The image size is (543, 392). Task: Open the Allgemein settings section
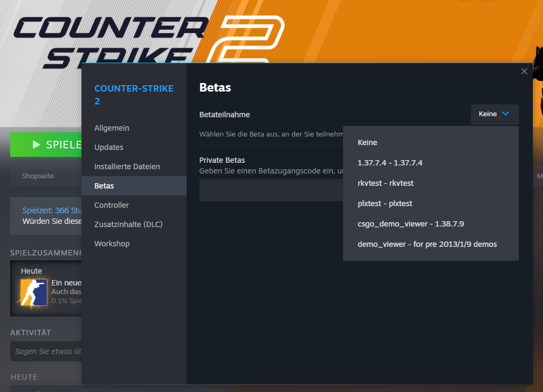tap(134, 128)
